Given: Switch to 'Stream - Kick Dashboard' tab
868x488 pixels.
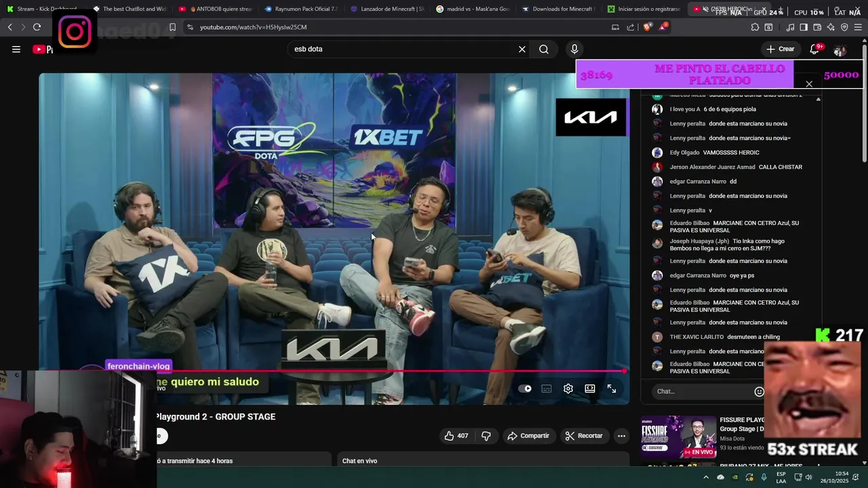Looking at the screenshot, I should (x=43, y=9).
